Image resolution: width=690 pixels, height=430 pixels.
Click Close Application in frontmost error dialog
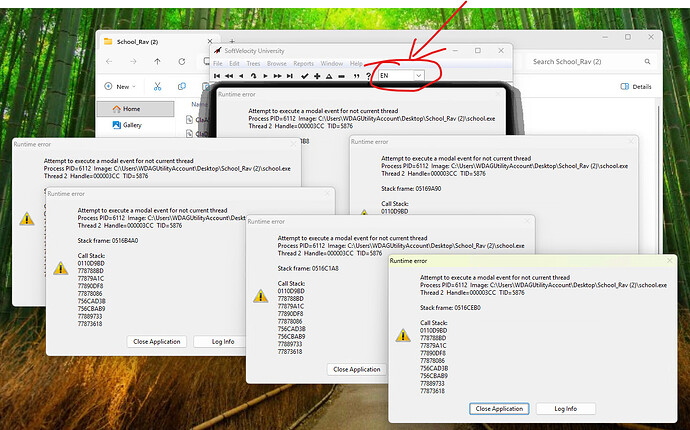click(499, 408)
